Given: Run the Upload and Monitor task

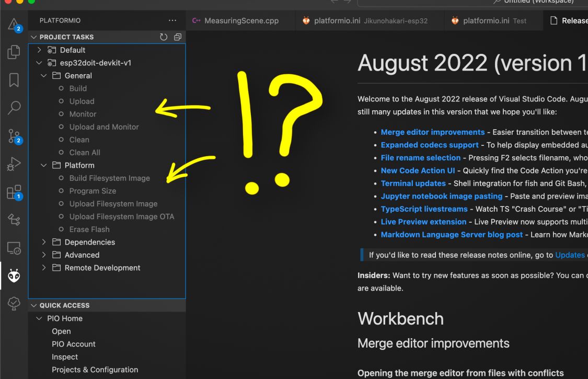Looking at the screenshot, I should point(104,127).
